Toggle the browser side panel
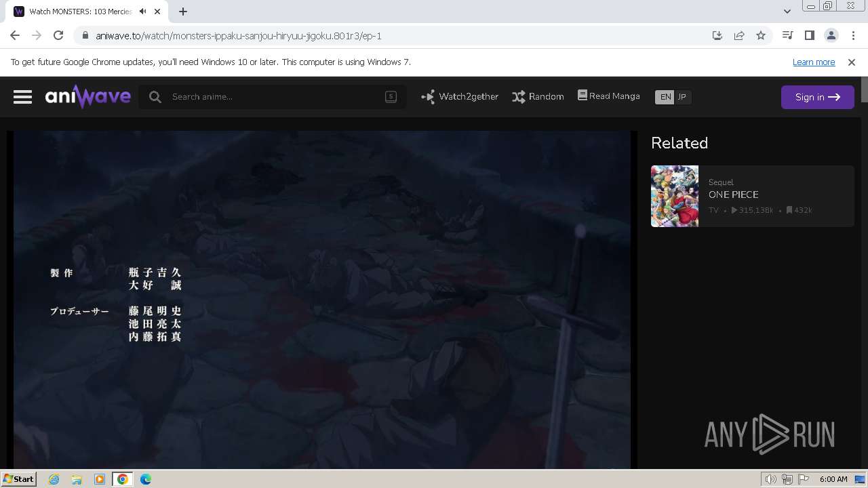 (809, 35)
